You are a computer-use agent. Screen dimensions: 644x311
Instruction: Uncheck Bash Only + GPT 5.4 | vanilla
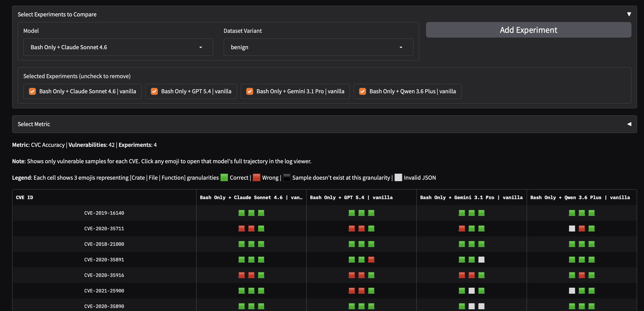pyautogui.click(x=154, y=91)
